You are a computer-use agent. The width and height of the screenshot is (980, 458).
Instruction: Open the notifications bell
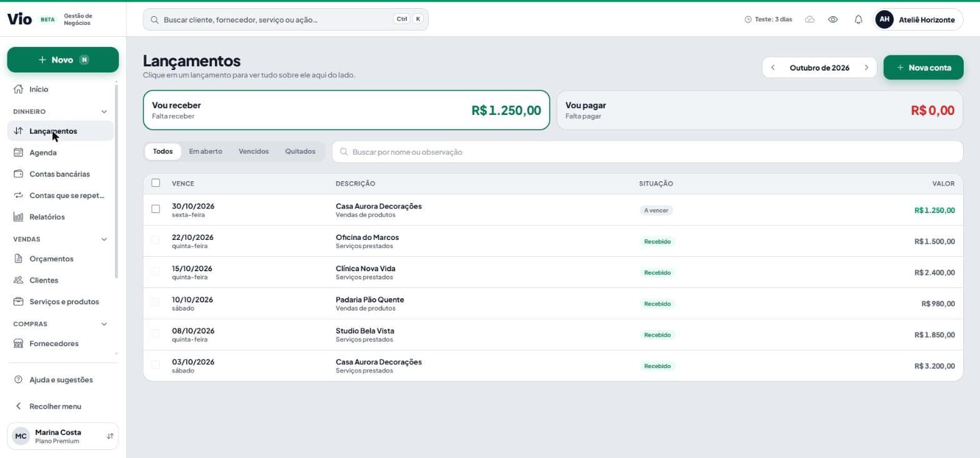pos(858,19)
